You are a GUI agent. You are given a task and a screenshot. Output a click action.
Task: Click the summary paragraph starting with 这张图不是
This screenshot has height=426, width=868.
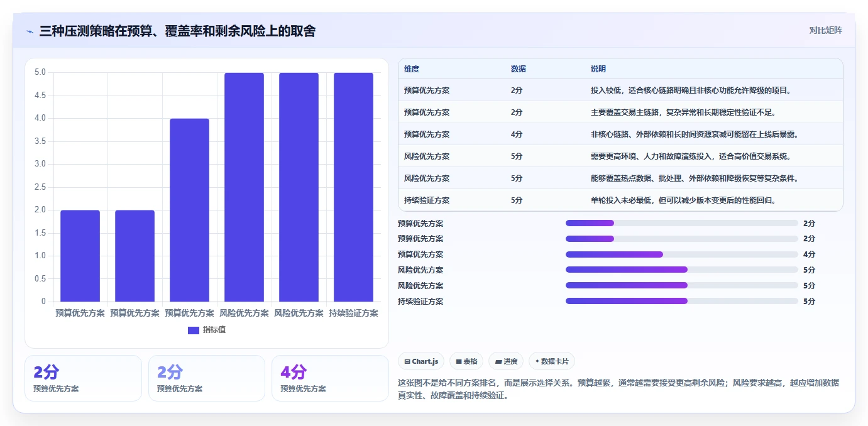tap(618, 390)
